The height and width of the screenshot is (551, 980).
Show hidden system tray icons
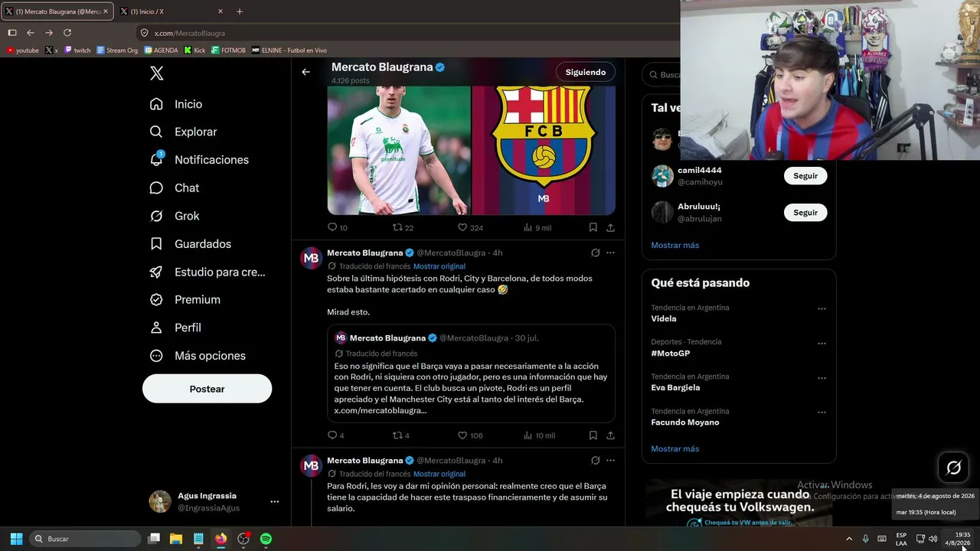click(x=848, y=539)
